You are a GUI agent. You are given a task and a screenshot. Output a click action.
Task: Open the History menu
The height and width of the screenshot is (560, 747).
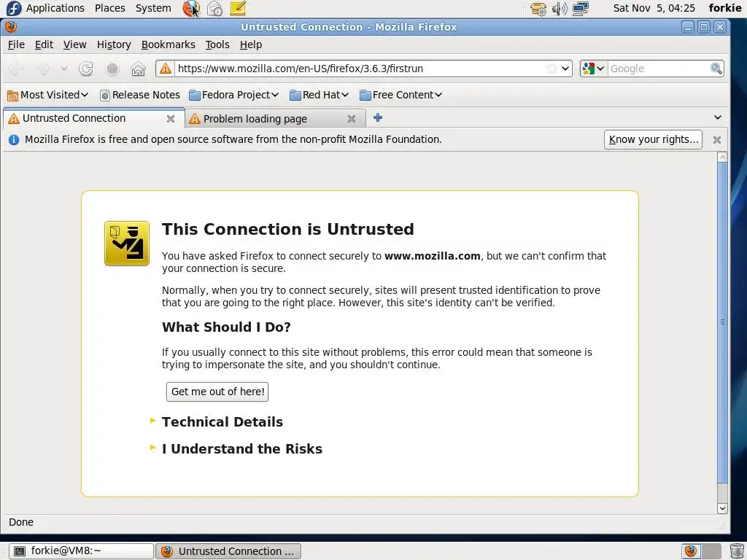click(x=114, y=44)
